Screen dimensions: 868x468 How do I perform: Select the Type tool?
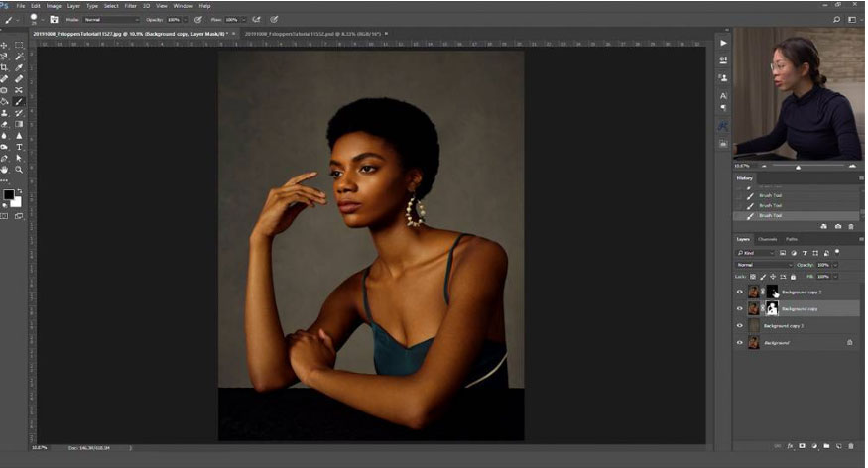pyautogui.click(x=19, y=147)
